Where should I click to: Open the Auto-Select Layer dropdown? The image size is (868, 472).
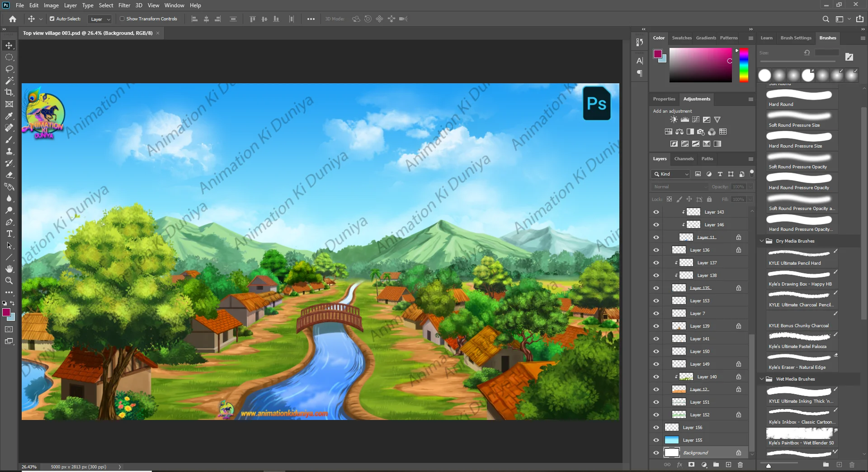pyautogui.click(x=100, y=19)
